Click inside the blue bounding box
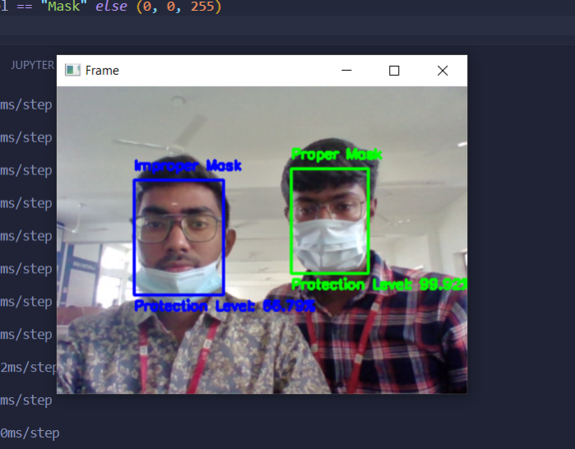 coord(179,237)
